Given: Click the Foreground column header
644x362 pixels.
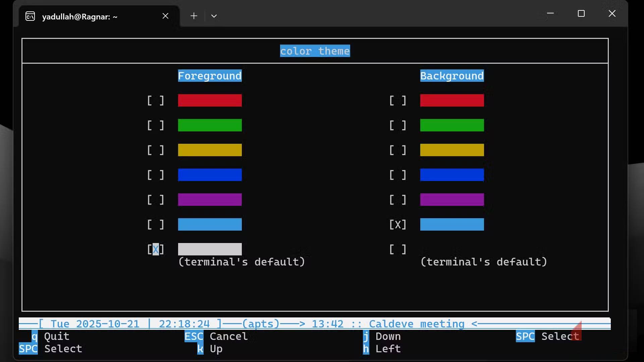Looking at the screenshot, I should point(210,76).
